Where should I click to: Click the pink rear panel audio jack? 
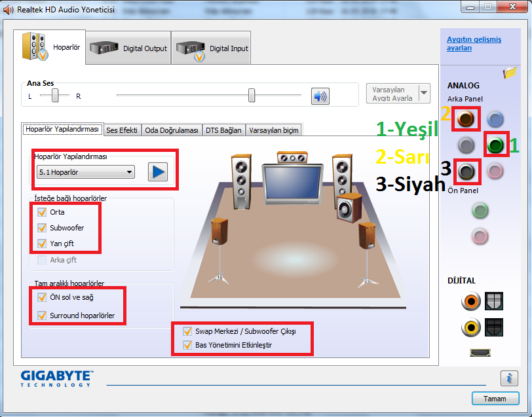click(x=495, y=171)
